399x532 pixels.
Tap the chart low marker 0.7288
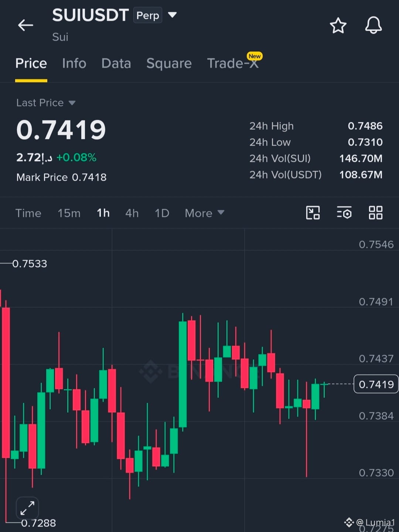click(x=38, y=523)
